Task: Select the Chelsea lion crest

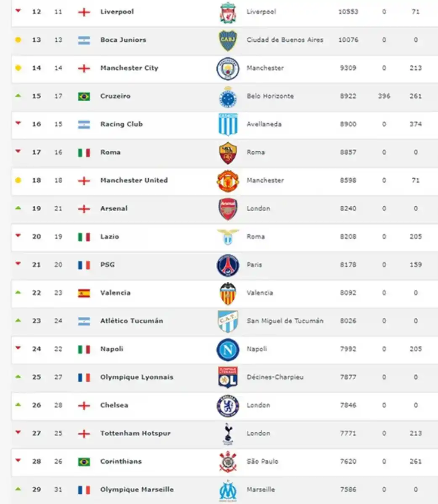Action: tap(227, 406)
